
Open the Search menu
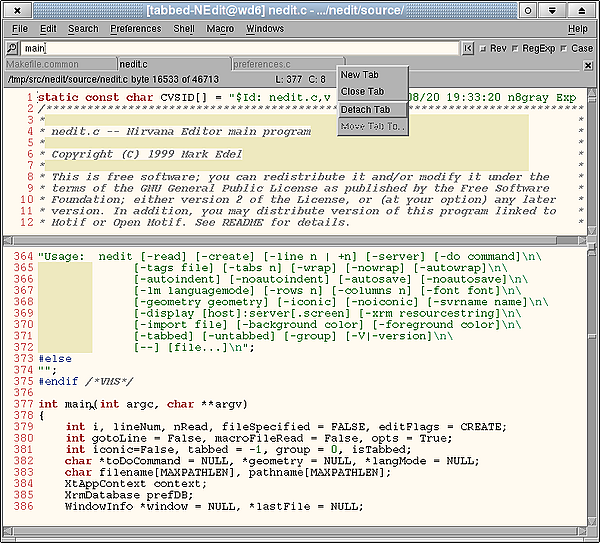click(83, 29)
